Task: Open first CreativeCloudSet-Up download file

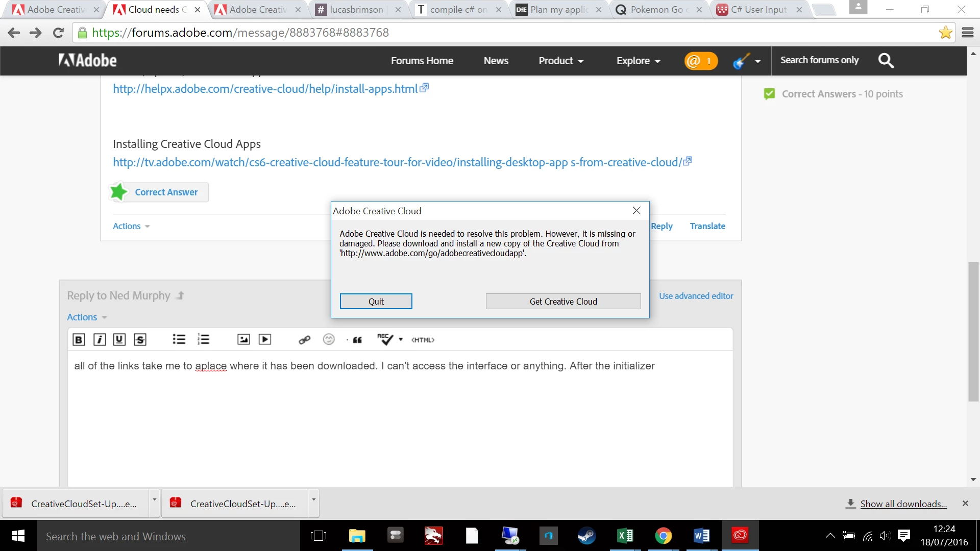Action: [x=77, y=504]
